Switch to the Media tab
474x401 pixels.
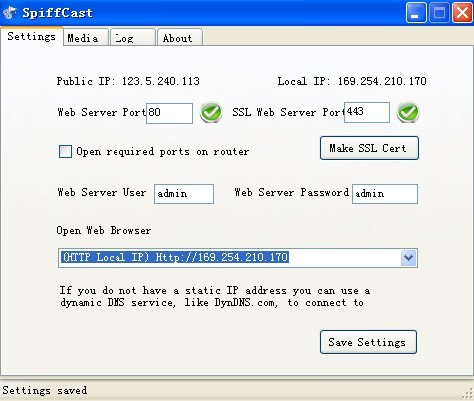pyautogui.click(x=86, y=37)
